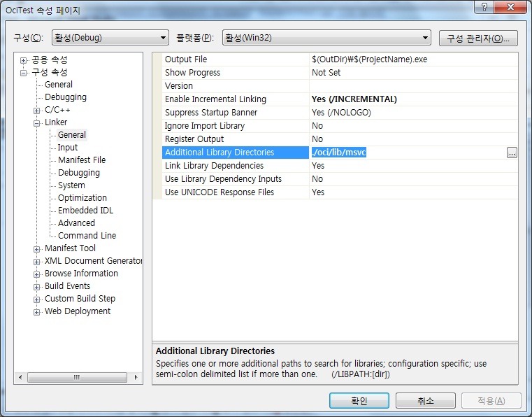Select the Enable Incremental Linking property row
532x417 pixels.
pos(215,99)
